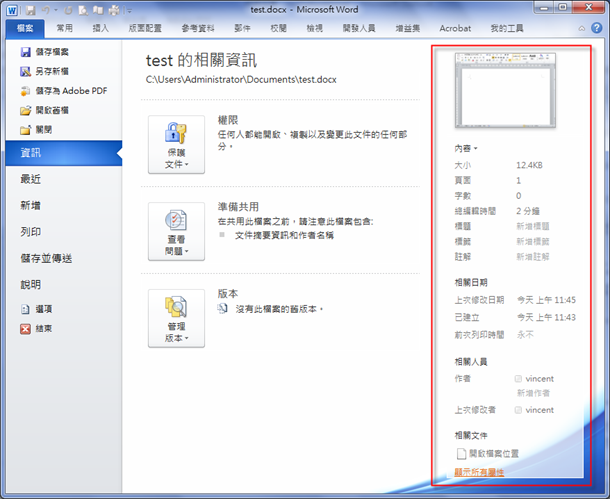
Task: Open the 保護文件 dropdown button
Action: [176, 144]
